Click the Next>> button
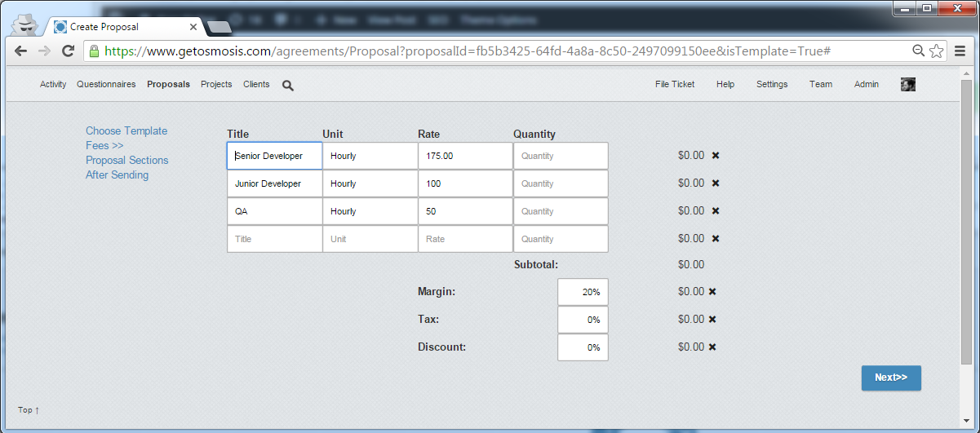This screenshot has height=433, width=980. [x=891, y=378]
